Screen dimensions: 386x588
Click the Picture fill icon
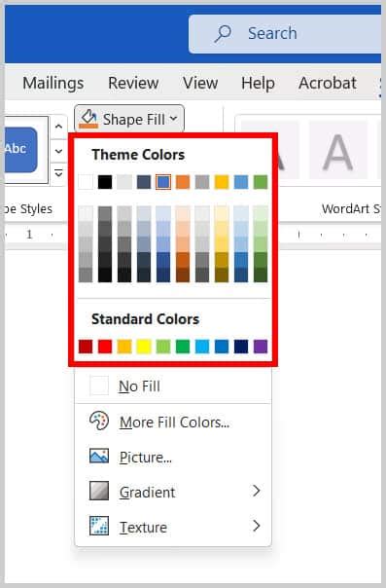[x=99, y=456]
